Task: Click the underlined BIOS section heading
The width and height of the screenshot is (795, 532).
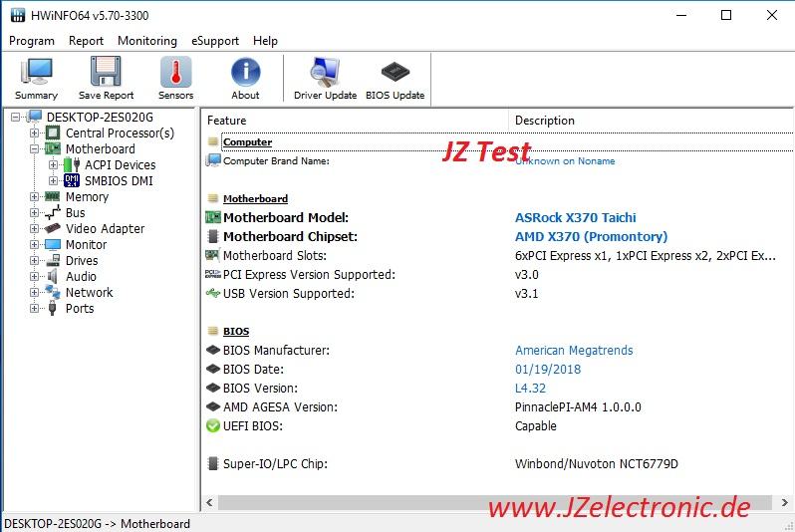Action: coord(236,331)
